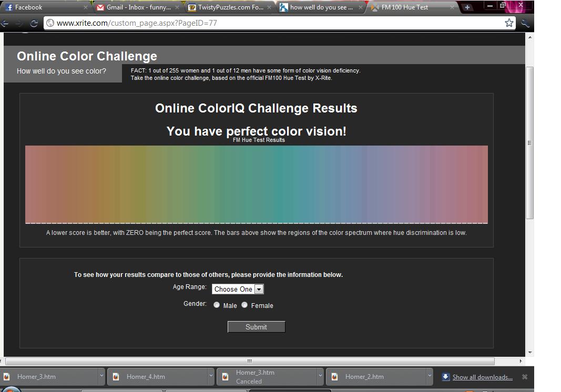Open the Age Range Choose One dropdown
The width and height of the screenshot is (561, 392).
pos(238,289)
